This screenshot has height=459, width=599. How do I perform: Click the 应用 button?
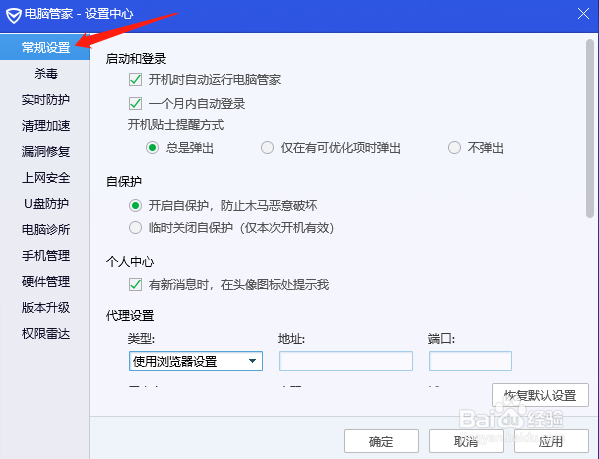point(551,441)
